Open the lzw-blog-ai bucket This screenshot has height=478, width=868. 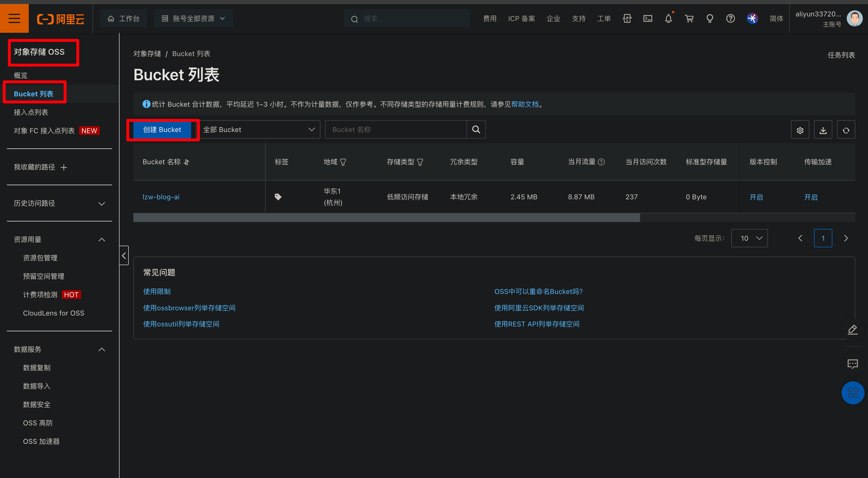(161, 197)
